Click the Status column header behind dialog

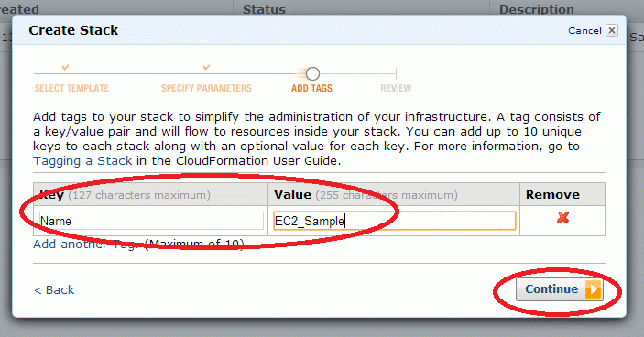click(x=264, y=9)
